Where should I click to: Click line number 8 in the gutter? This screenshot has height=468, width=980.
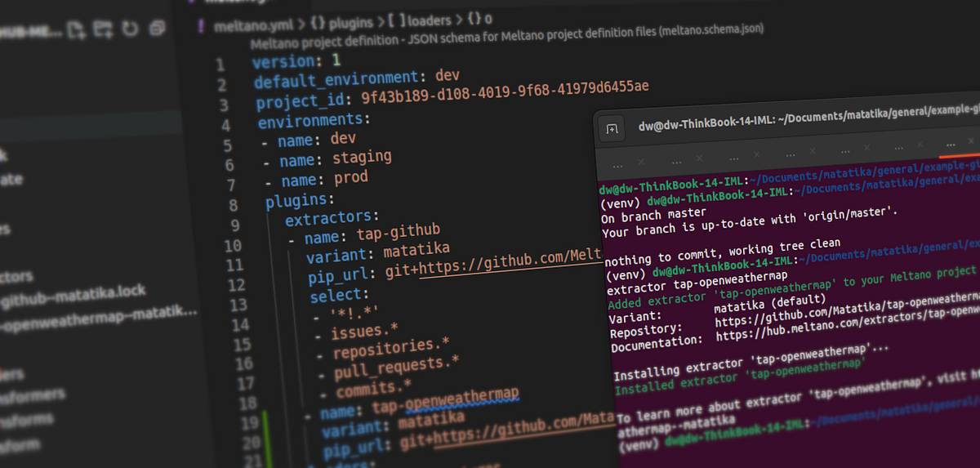click(233, 205)
